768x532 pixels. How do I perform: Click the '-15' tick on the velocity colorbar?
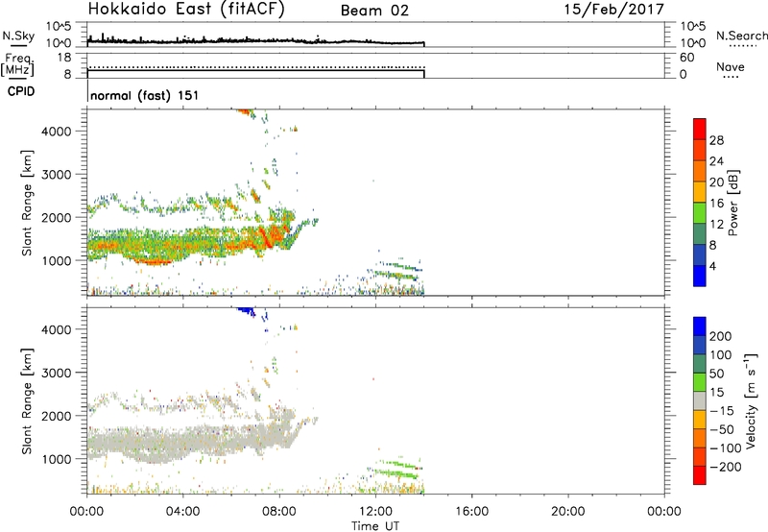click(722, 411)
